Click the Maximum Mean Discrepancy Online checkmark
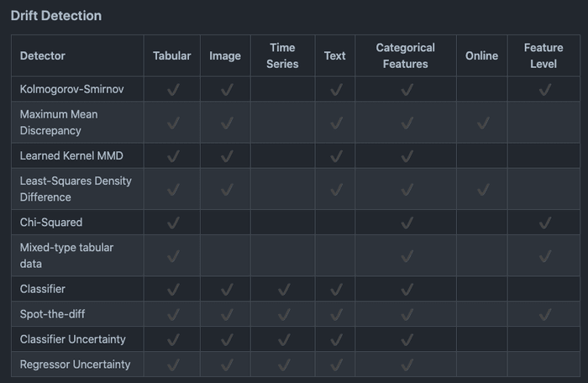This screenshot has width=588, height=383. (482, 123)
